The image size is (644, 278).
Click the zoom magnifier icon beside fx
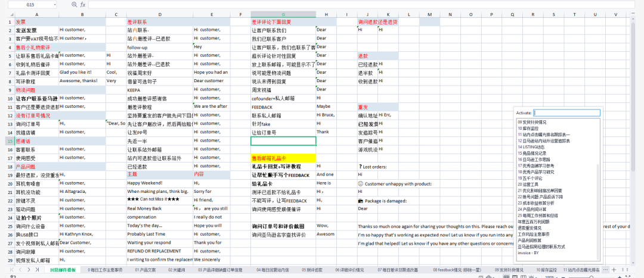74,5
